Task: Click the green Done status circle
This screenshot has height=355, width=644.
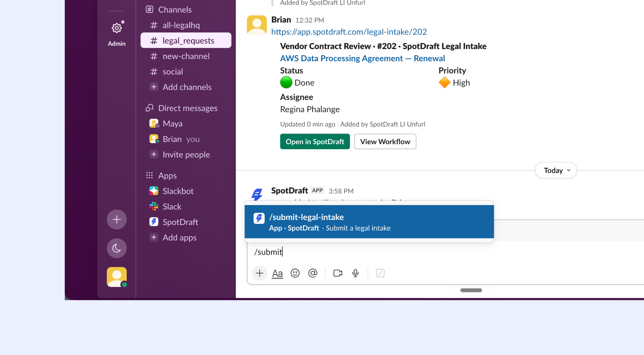Action: point(286,83)
